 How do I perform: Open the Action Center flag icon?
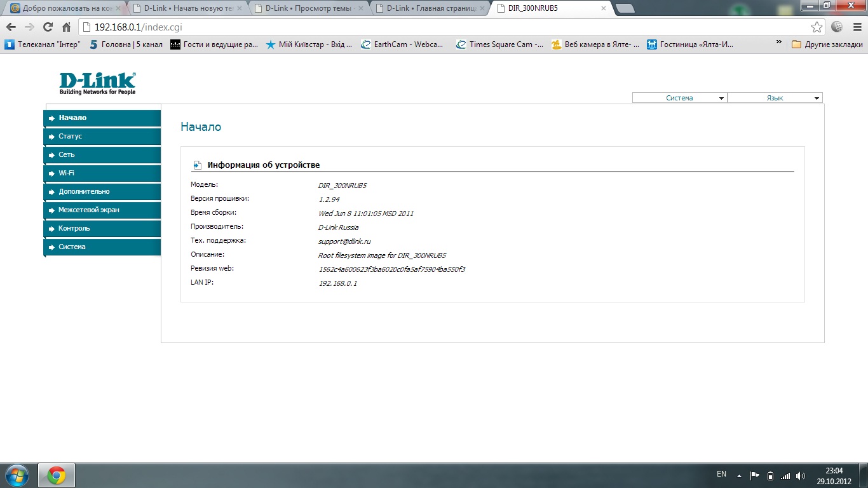click(x=755, y=475)
